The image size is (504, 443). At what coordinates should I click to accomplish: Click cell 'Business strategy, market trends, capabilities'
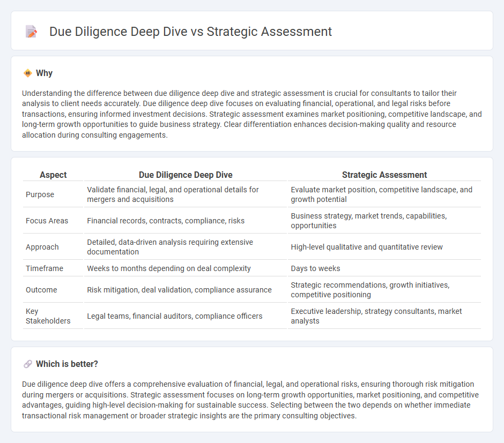384,221
